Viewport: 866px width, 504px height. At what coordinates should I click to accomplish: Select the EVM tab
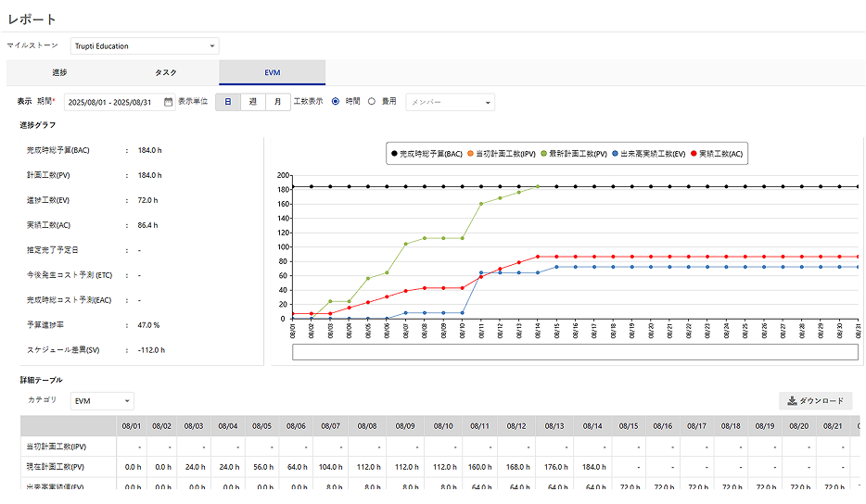pyautogui.click(x=272, y=72)
